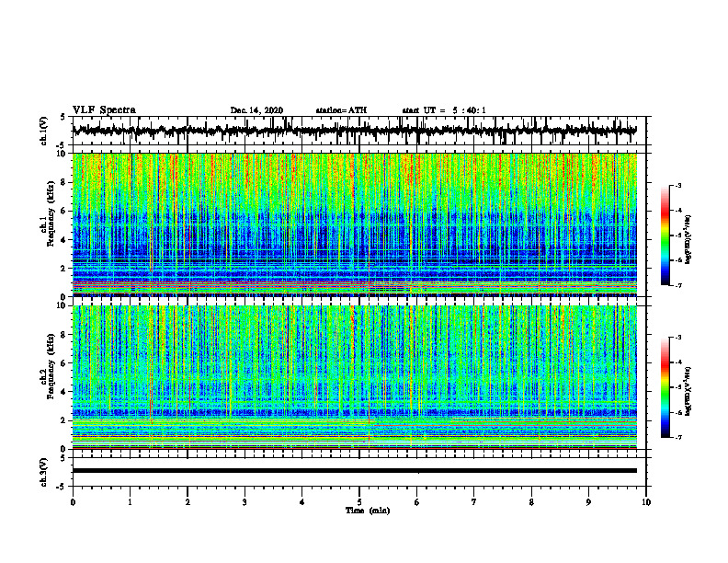Click ch.2 frequency tick label '4'
728x563 pixels.
(64, 392)
